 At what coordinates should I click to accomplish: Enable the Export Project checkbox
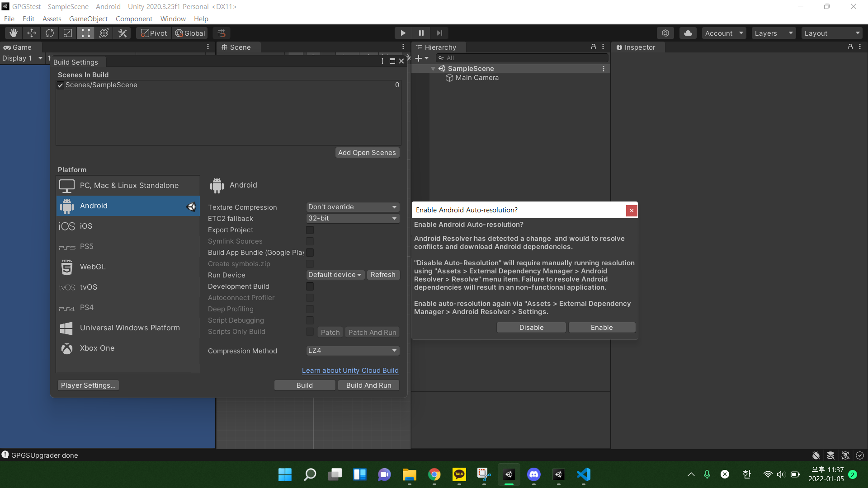click(x=310, y=230)
